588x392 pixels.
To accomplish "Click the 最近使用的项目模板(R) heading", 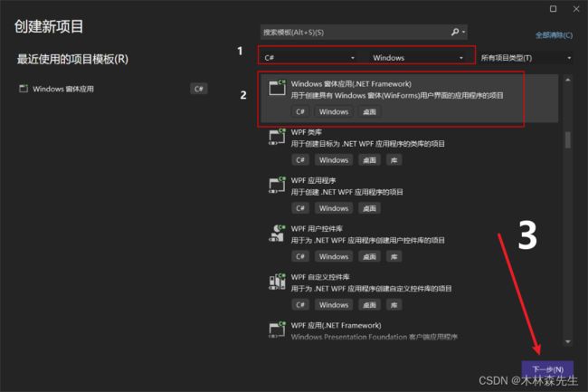I will click(72, 59).
